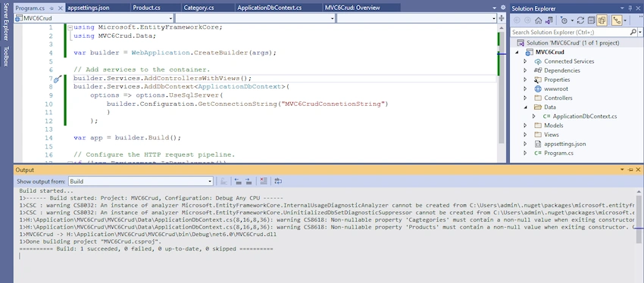Screen dimensions: 644x283
Task: Click the screwdriver quick action at line 7
Action: 58,79
